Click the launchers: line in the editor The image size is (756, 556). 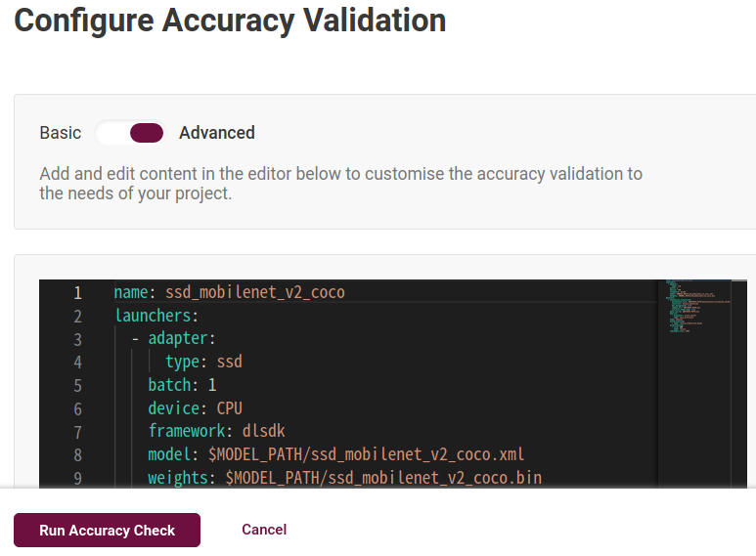click(156, 316)
